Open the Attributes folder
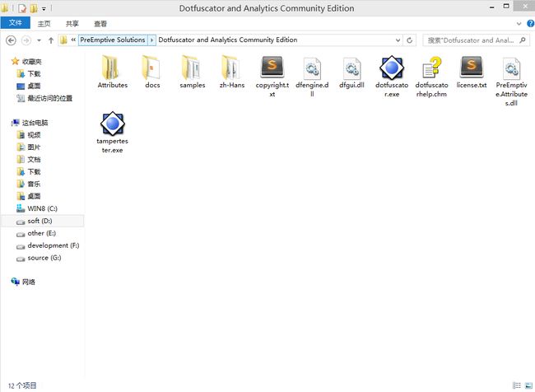Image resolution: width=535 pixels, height=392 pixels. (x=113, y=72)
